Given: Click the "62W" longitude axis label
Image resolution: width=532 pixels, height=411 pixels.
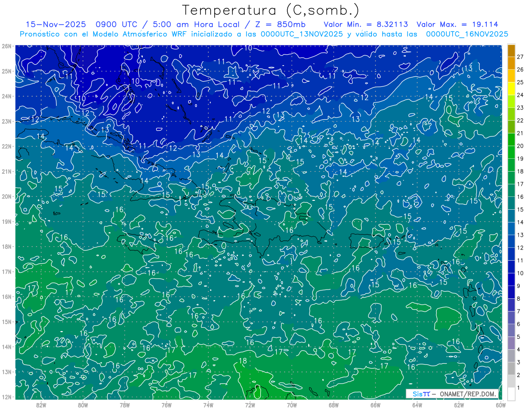Looking at the screenshot, I should click(x=459, y=404).
